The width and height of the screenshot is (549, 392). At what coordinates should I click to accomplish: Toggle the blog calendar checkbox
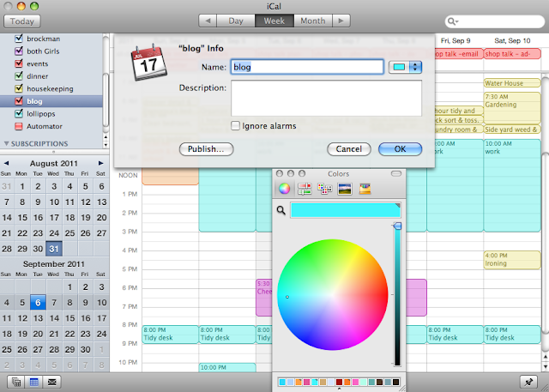tap(19, 101)
